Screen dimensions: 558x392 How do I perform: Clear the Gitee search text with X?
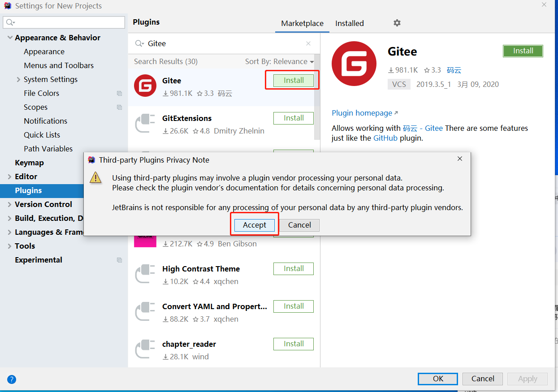(x=308, y=43)
